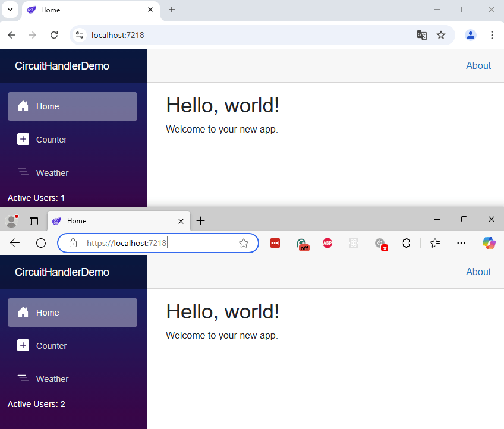Open Weather nav item in Edge page
The image size is (504, 429).
click(73, 379)
